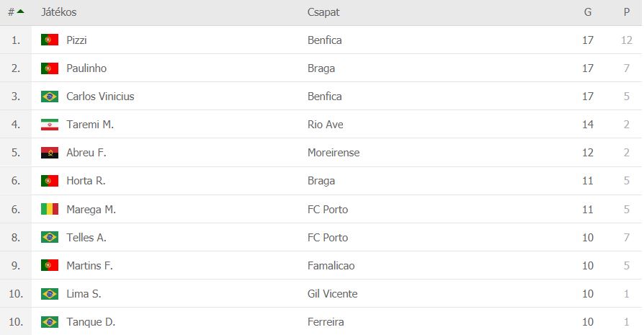The height and width of the screenshot is (335, 644).
Task: Open the Moreirense team link
Action: tap(333, 153)
